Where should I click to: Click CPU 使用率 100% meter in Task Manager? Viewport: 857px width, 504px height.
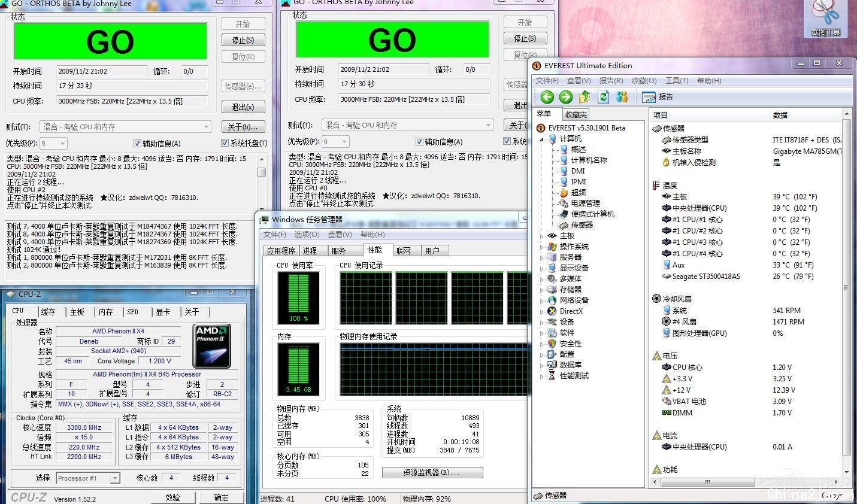tap(298, 297)
